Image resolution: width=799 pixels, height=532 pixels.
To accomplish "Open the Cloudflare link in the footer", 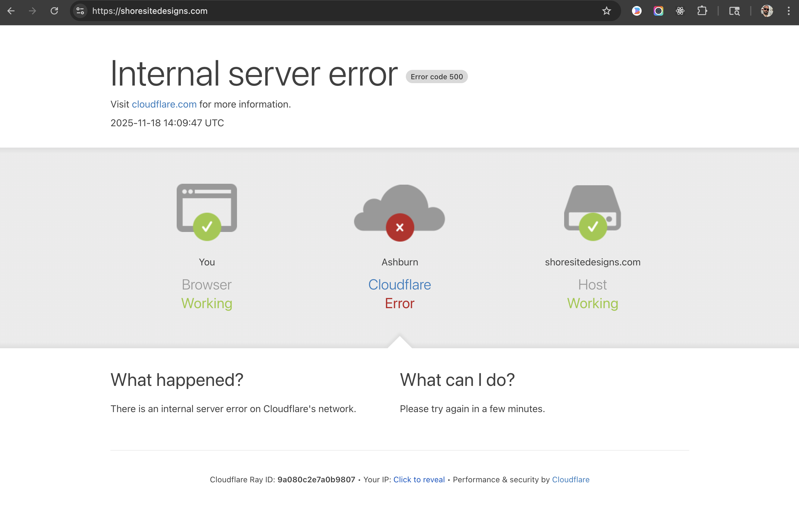I will coord(570,479).
